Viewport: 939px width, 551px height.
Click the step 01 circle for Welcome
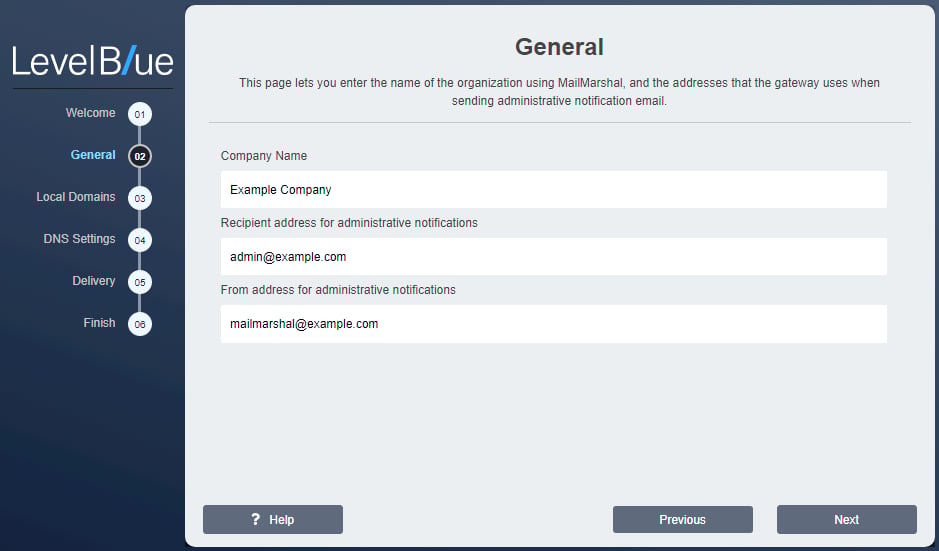[140, 114]
